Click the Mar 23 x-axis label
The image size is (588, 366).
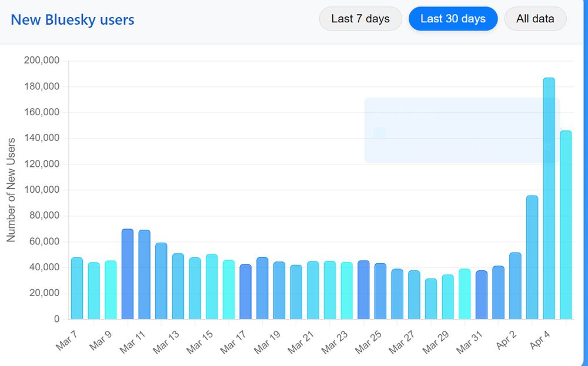point(335,342)
